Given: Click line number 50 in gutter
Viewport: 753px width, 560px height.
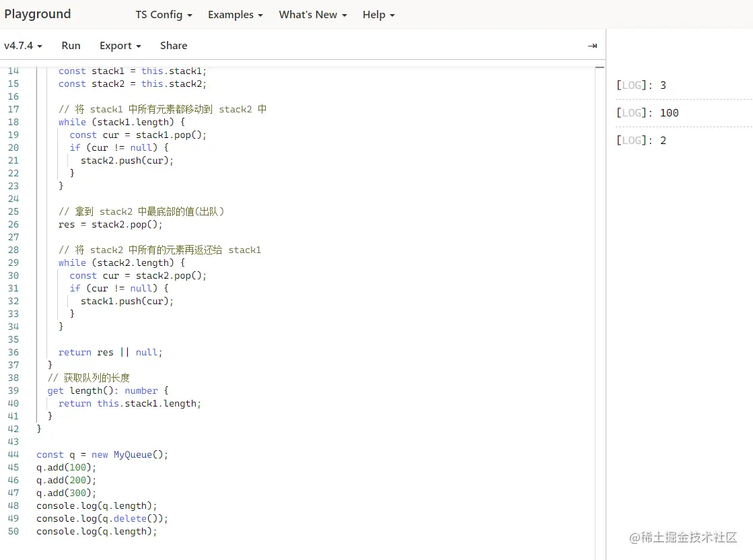Looking at the screenshot, I should [x=13, y=531].
